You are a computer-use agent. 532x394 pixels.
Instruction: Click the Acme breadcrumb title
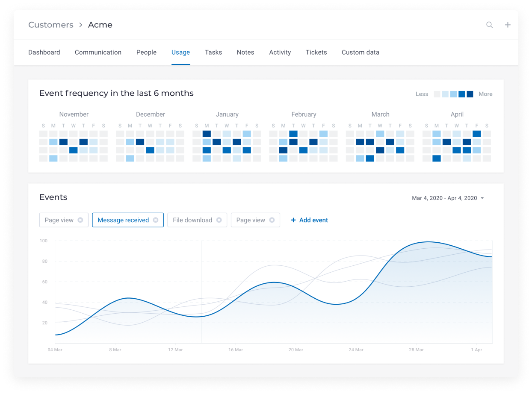click(x=100, y=25)
